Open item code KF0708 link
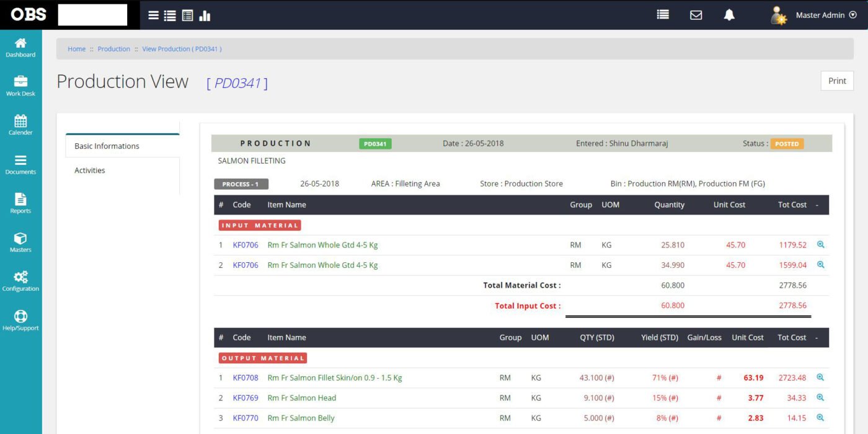Viewport: 868px width, 434px height. 246,378
